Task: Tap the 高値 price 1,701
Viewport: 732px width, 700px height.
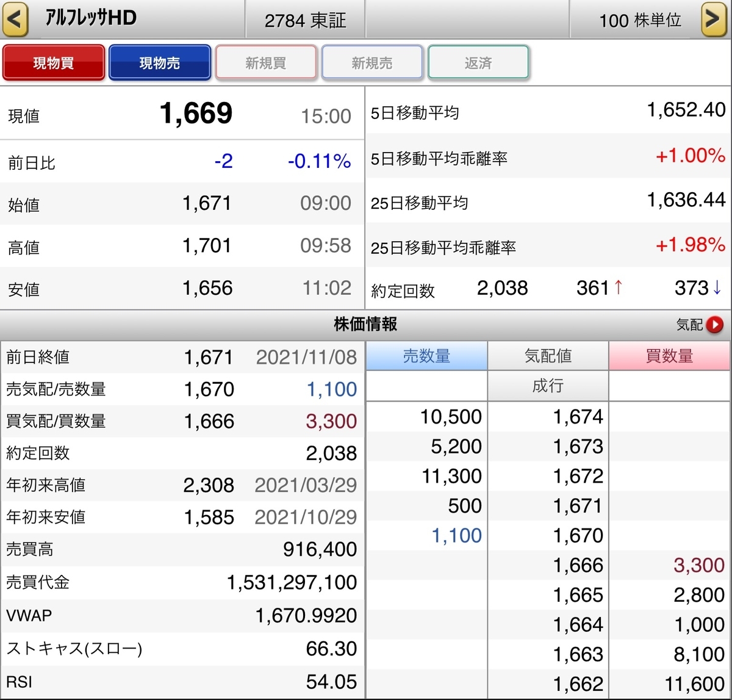Action: coord(207,246)
